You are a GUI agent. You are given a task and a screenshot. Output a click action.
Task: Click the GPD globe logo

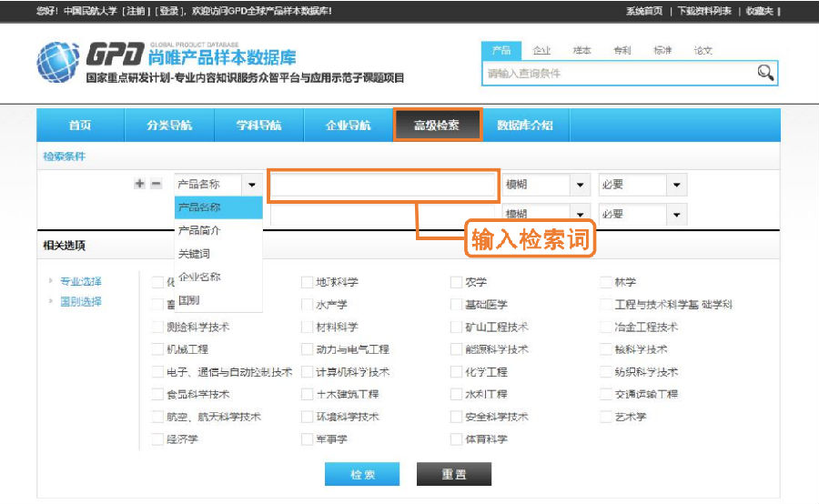[x=57, y=62]
